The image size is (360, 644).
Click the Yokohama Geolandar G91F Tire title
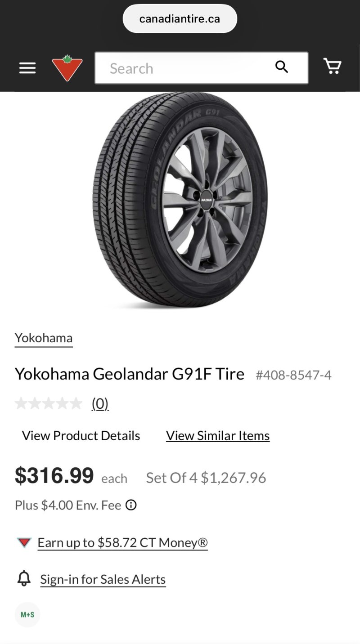[x=130, y=374]
